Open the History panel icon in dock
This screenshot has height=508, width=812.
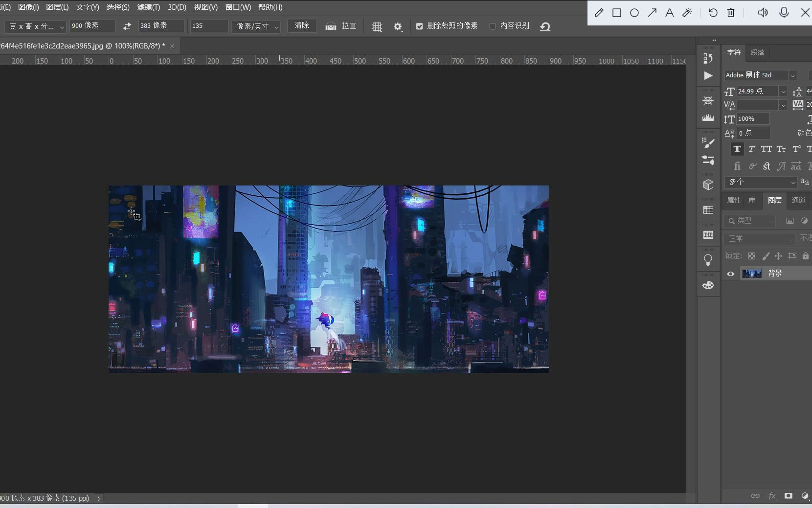pos(708,58)
